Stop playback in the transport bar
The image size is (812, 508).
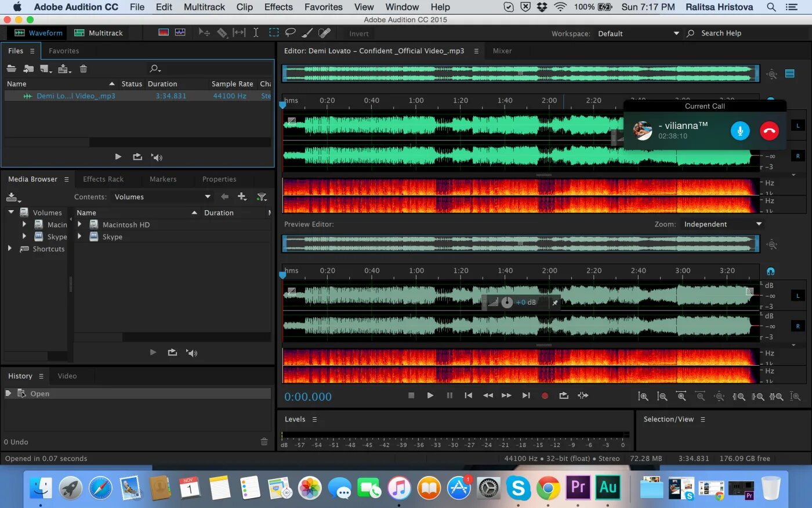click(x=411, y=395)
